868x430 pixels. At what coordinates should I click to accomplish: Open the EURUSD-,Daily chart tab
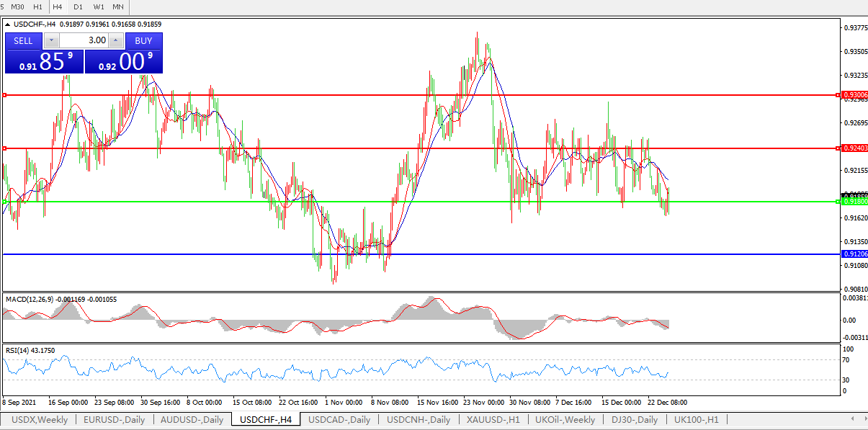[x=114, y=419]
